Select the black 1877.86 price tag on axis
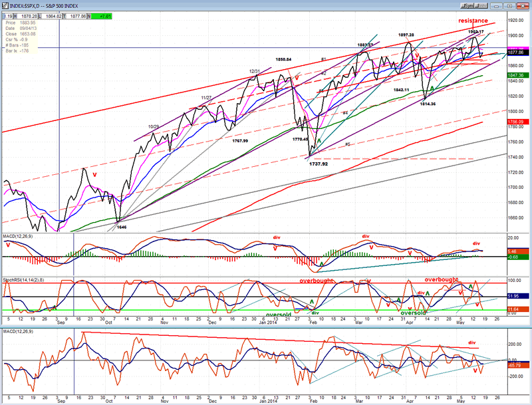The height and width of the screenshot is (405, 532). coord(518,53)
